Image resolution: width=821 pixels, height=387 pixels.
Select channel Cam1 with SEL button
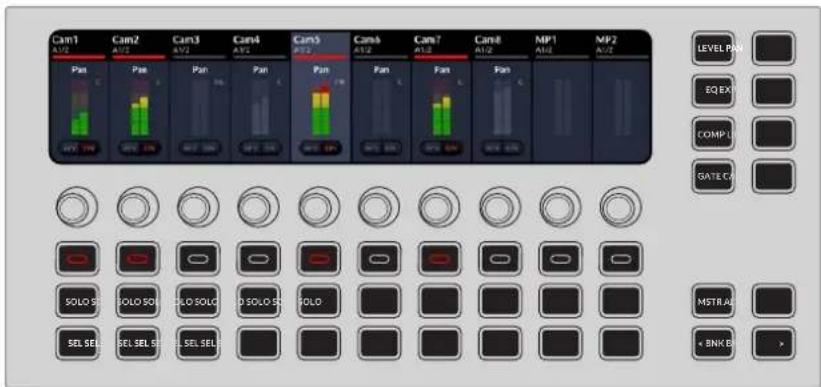tap(77, 344)
